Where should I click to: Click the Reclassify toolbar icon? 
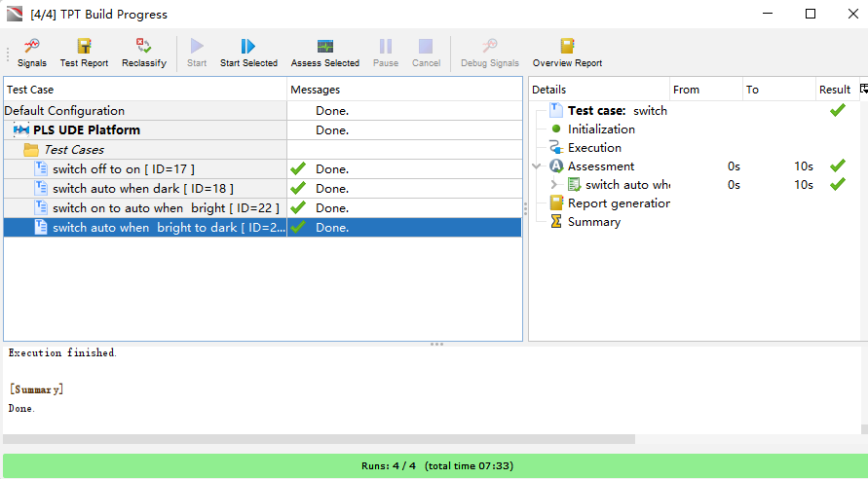click(x=144, y=53)
